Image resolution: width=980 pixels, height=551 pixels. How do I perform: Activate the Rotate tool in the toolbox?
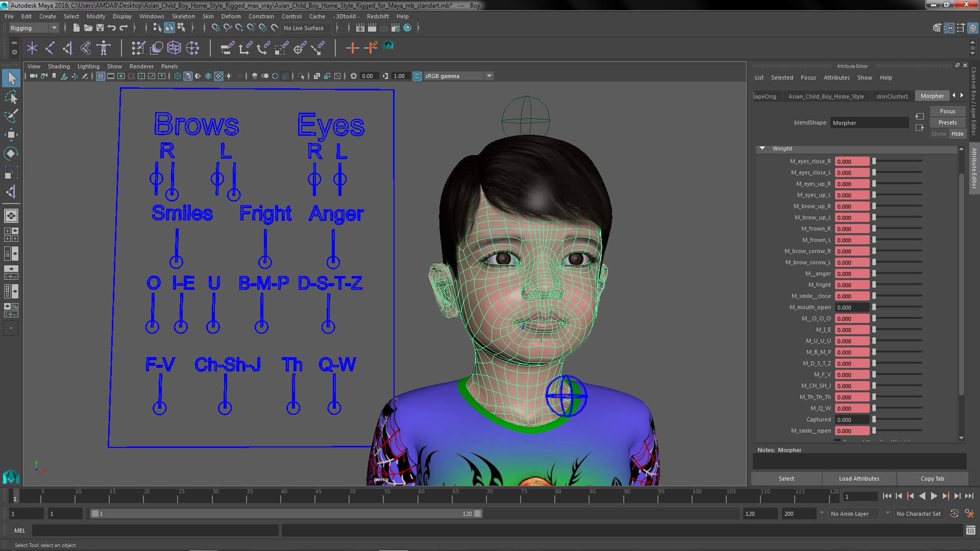coord(11,154)
